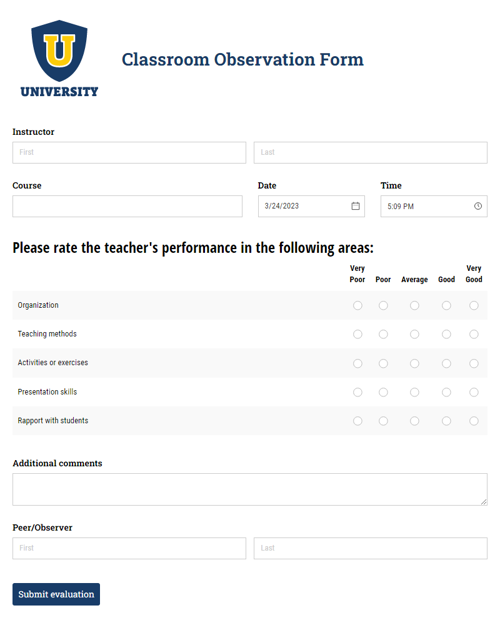The width and height of the screenshot is (500, 618).
Task: Click the clock icon in Time field
Action: [478, 206]
